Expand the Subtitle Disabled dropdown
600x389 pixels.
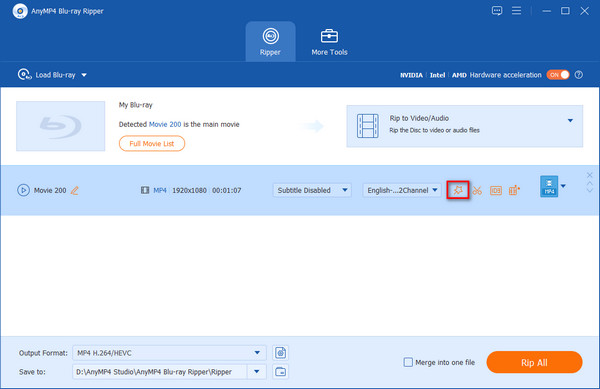coord(312,190)
